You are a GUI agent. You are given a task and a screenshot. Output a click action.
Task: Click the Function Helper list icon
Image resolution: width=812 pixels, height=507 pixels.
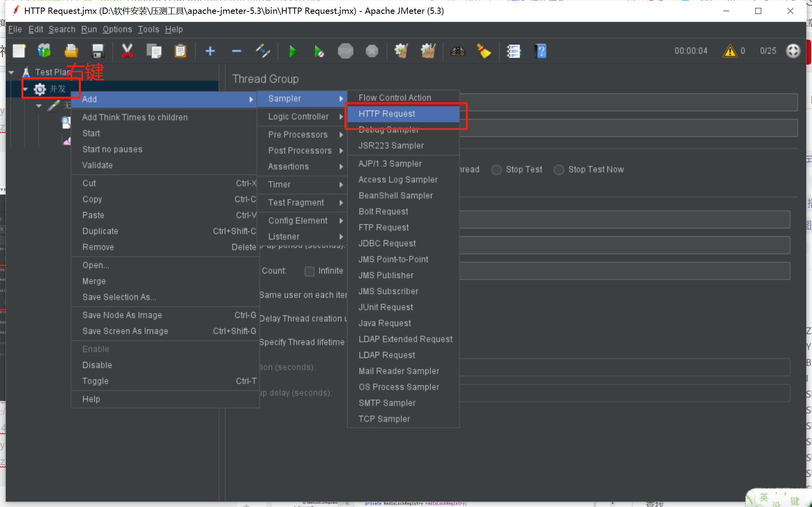click(514, 51)
